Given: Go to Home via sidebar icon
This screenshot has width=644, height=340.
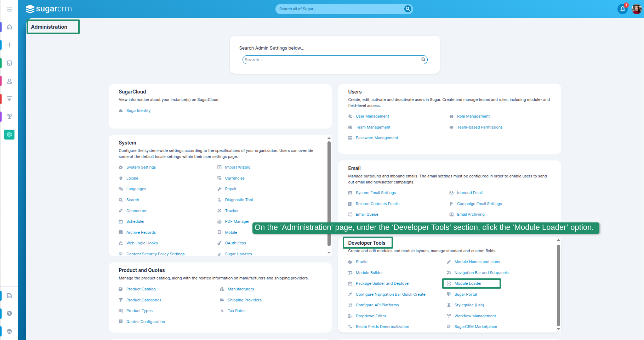Looking at the screenshot, I should (x=10, y=27).
